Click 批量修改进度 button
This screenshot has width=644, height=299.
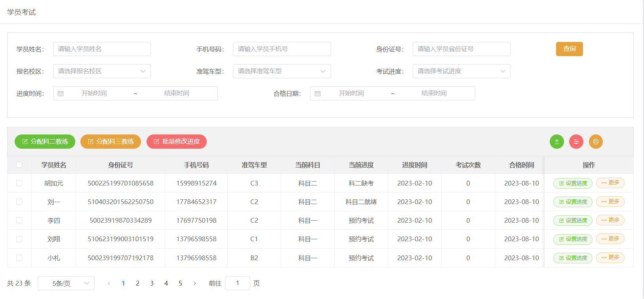(177, 142)
